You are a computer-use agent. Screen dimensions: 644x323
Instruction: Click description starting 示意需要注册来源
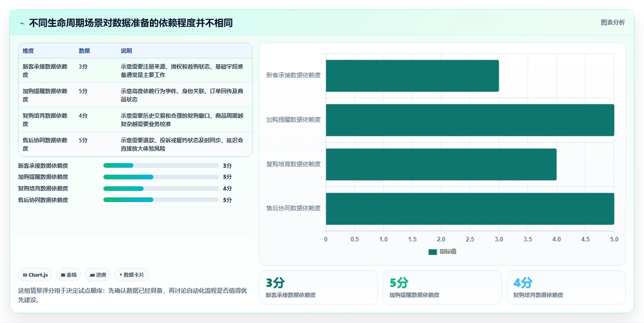(x=182, y=70)
